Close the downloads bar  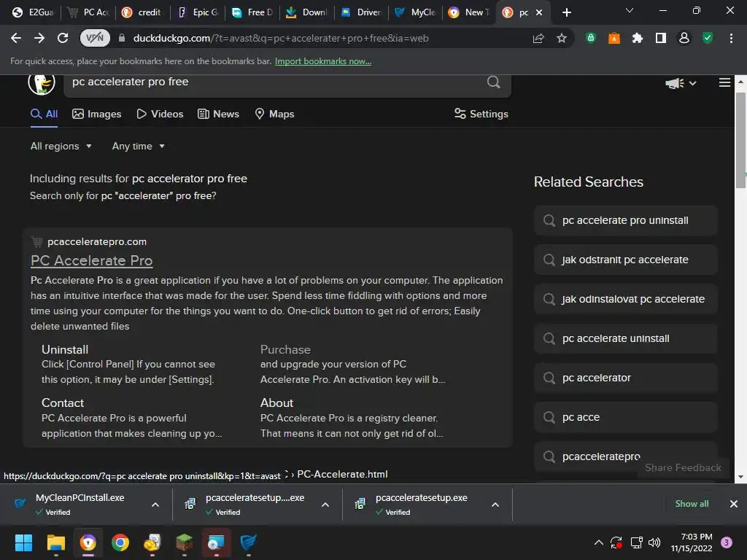point(734,504)
